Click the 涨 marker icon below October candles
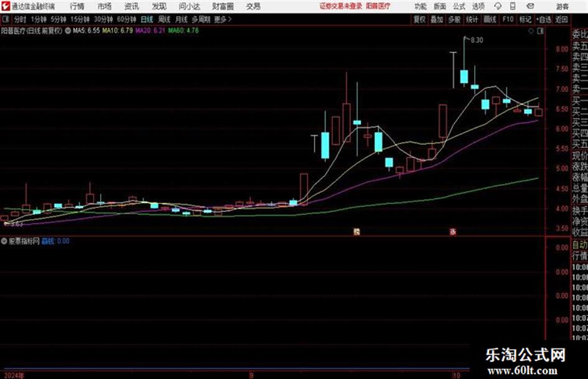The height and width of the screenshot is (379, 588). tap(452, 232)
